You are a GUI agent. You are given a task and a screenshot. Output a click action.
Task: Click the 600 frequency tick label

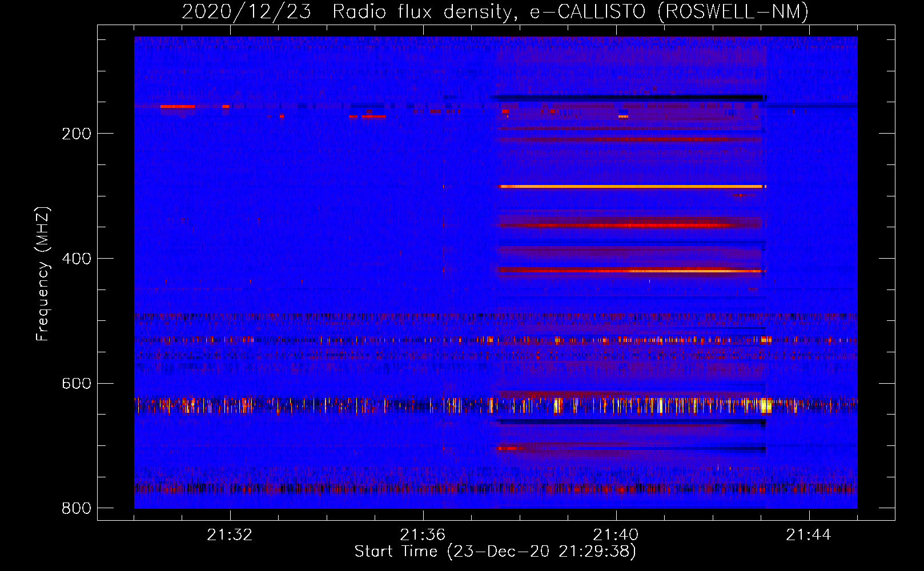coord(77,384)
